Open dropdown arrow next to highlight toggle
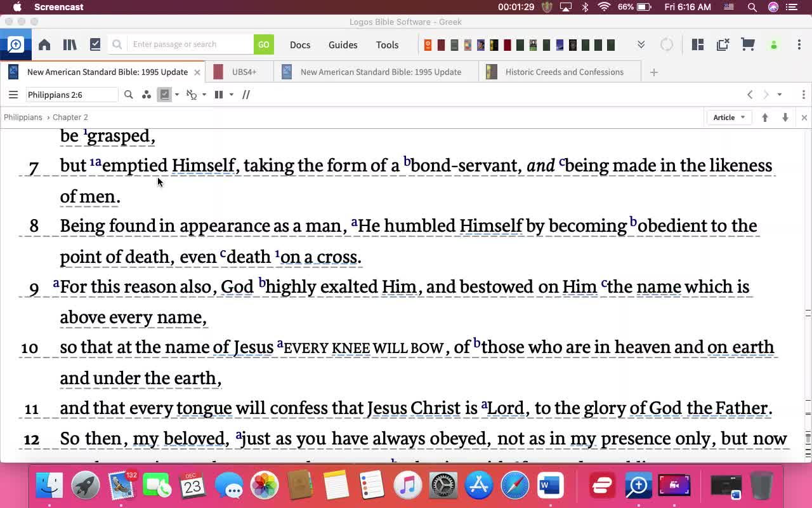Screen dimensions: 812x508 pyautogui.click(x=177, y=95)
